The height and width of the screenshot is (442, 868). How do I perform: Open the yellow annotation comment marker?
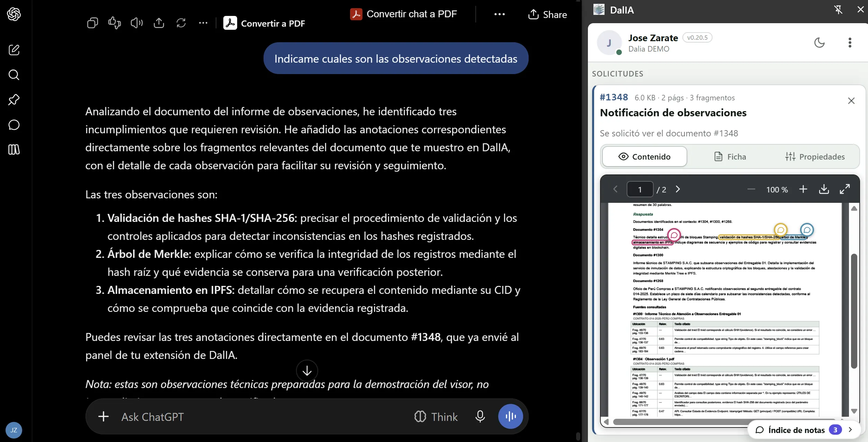coord(780,230)
